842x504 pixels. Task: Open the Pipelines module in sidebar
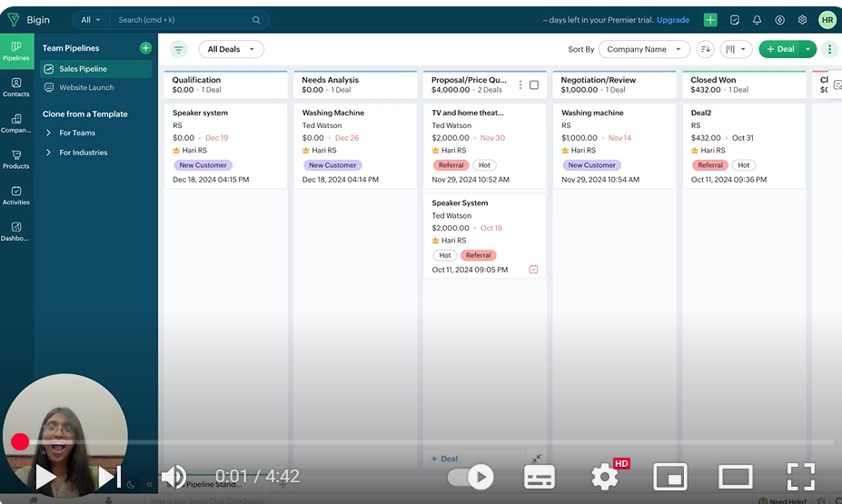[16, 51]
